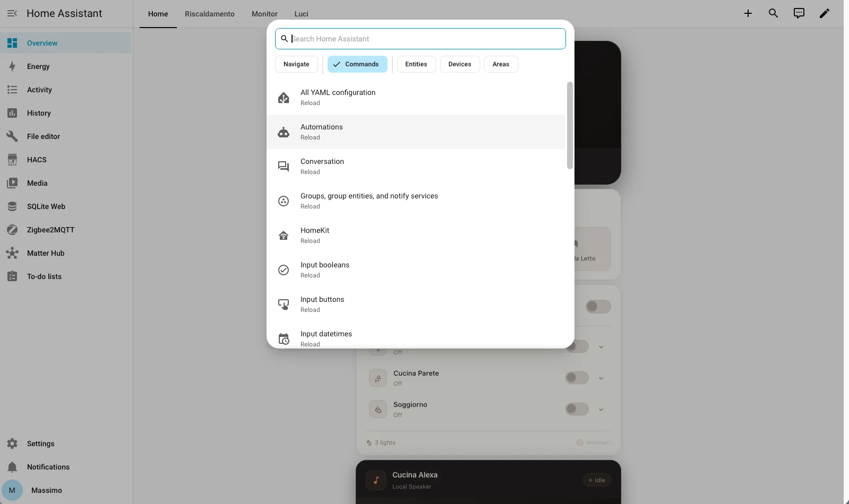Open the Media player icon

pos(12,183)
